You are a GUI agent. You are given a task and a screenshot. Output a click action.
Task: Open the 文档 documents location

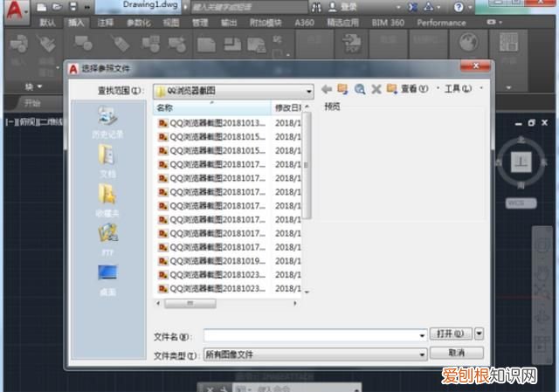click(107, 161)
